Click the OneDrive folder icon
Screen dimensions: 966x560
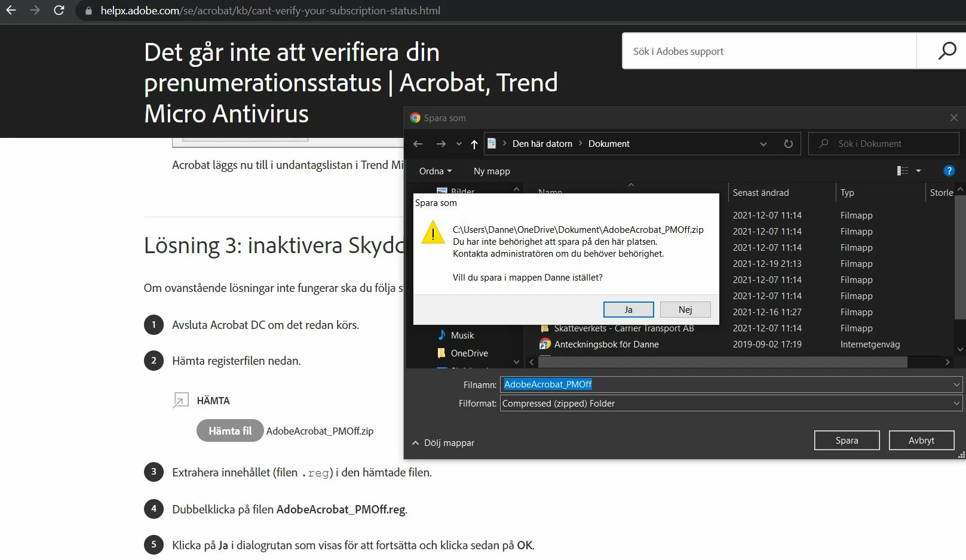[441, 353]
